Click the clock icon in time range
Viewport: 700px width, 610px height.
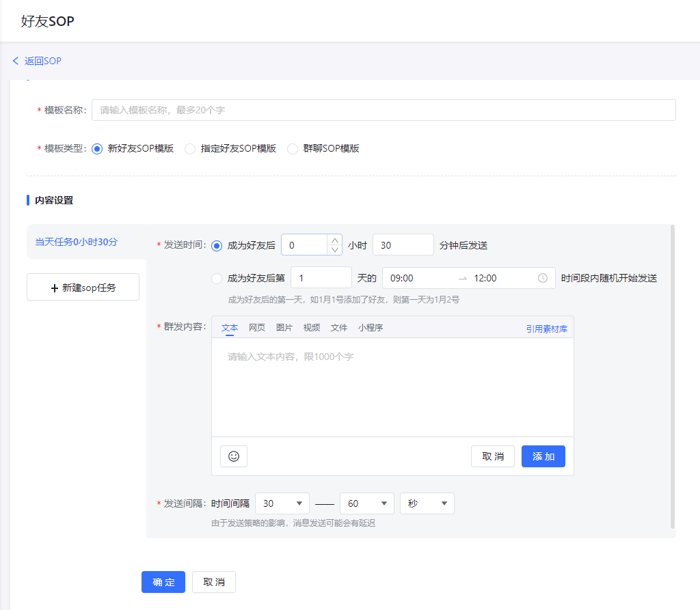click(x=543, y=278)
